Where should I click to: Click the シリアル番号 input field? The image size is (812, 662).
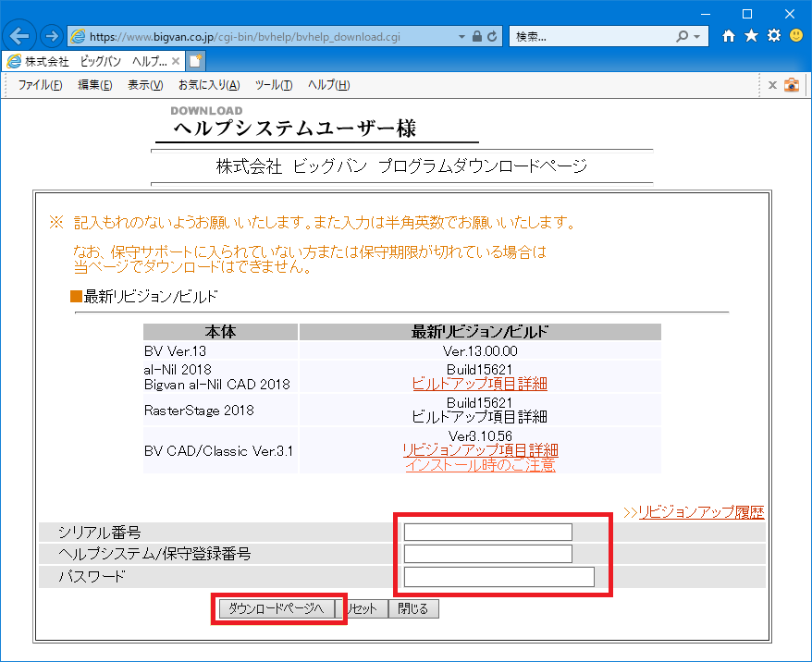[x=488, y=532]
